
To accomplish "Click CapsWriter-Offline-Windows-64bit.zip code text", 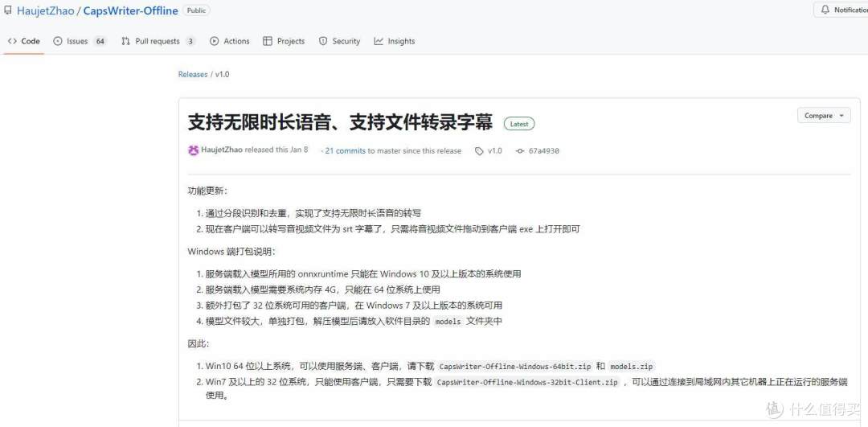I will 515,366.
